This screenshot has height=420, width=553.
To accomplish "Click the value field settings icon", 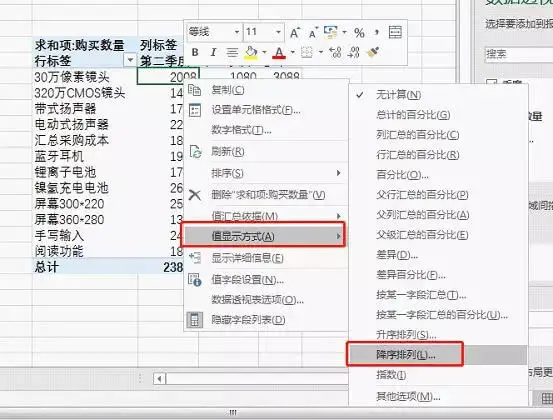I will click(195, 279).
